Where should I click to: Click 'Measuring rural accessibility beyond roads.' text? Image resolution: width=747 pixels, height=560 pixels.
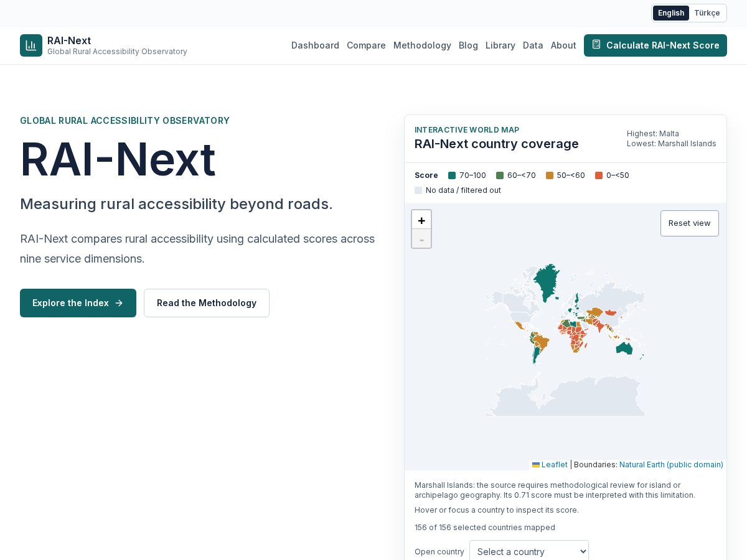click(176, 204)
